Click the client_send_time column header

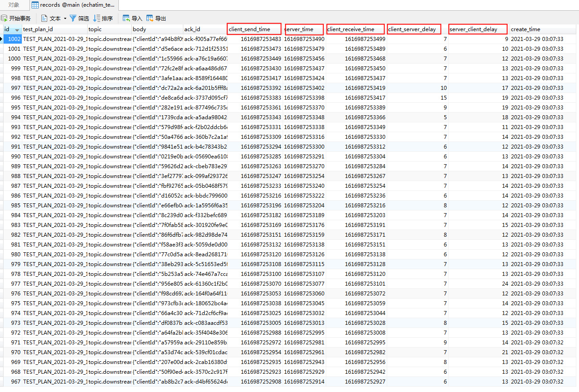point(254,29)
